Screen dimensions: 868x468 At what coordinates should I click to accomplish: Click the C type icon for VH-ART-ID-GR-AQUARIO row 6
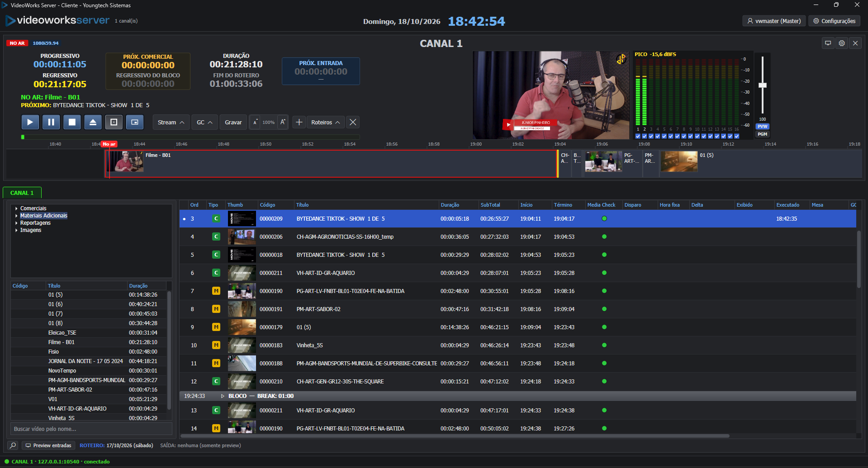point(216,273)
